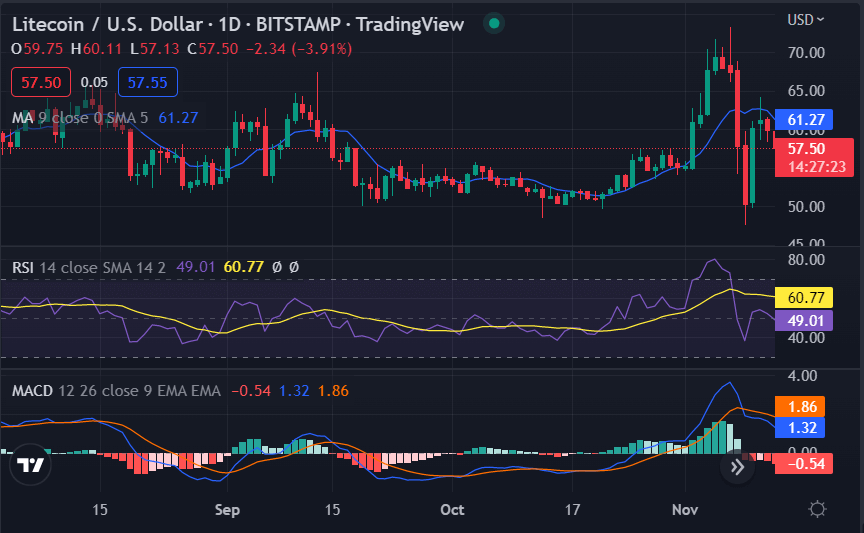864x533 pixels.
Task: Click the purple 49.01 RSI axis label
Action: pyautogui.click(x=805, y=320)
